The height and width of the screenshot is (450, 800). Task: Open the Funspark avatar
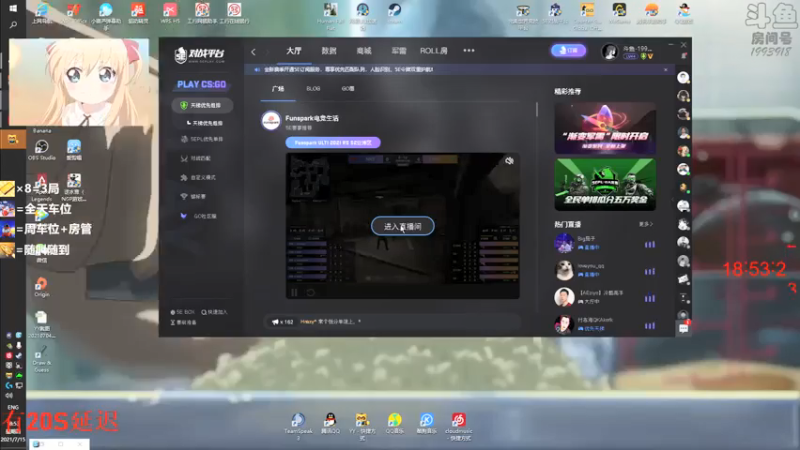pos(271,121)
